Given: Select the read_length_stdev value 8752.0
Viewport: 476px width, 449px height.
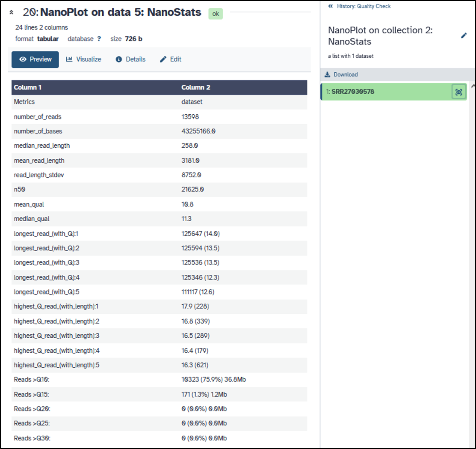Looking at the screenshot, I should (191, 175).
